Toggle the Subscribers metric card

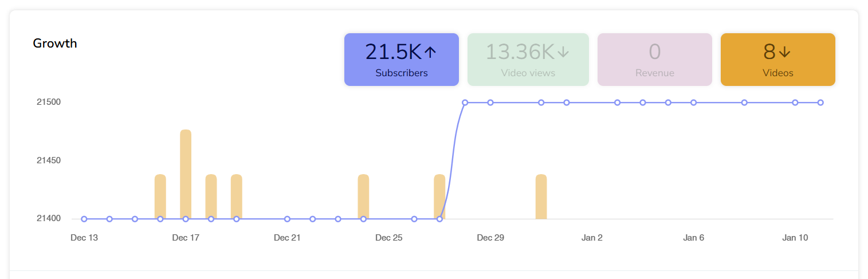pyautogui.click(x=401, y=60)
